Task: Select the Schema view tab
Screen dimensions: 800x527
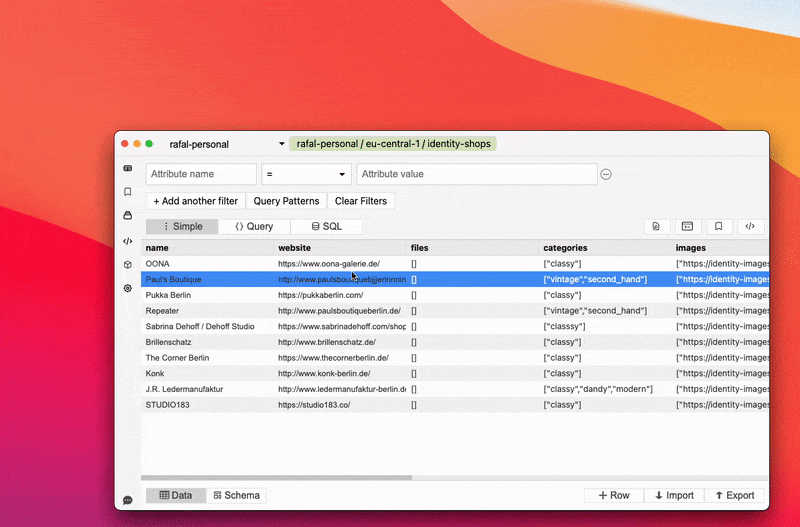Action: (236, 495)
